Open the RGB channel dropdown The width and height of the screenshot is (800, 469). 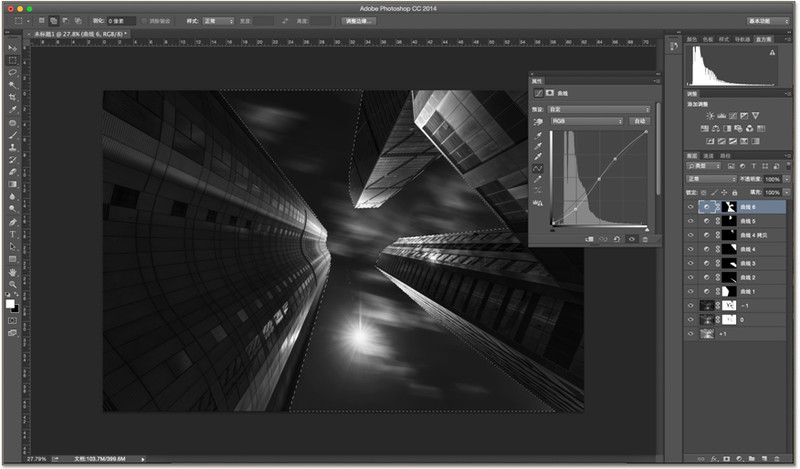(x=587, y=121)
